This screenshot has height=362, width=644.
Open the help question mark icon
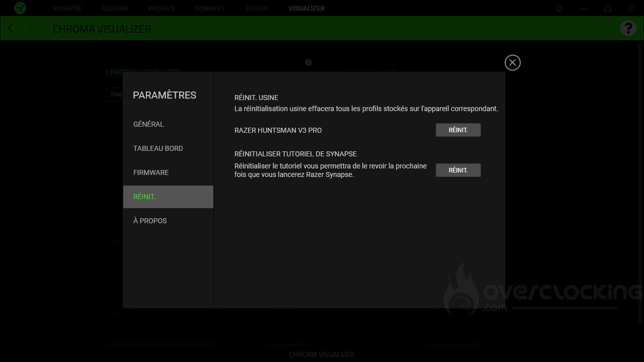pyautogui.click(x=628, y=28)
